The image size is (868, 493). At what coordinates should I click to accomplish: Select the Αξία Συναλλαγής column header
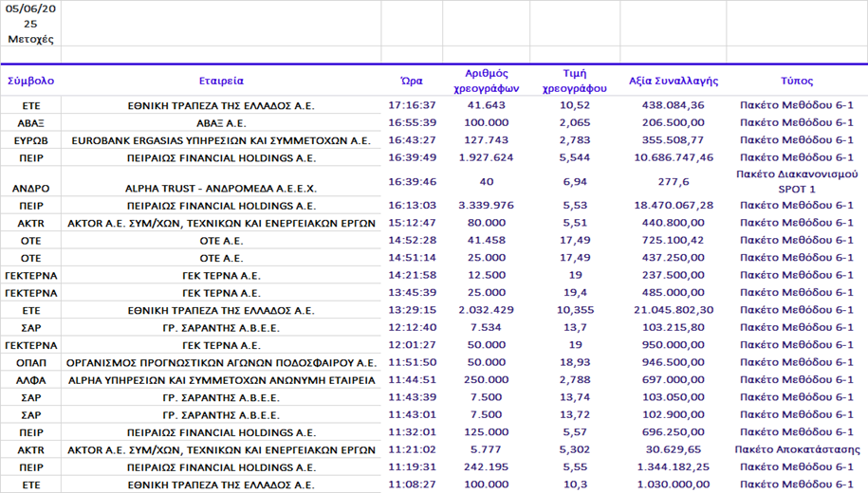coord(674,81)
